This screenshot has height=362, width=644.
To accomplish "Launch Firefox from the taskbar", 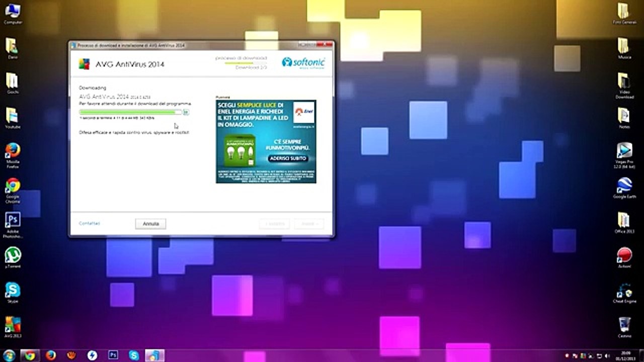I will [x=51, y=355].
